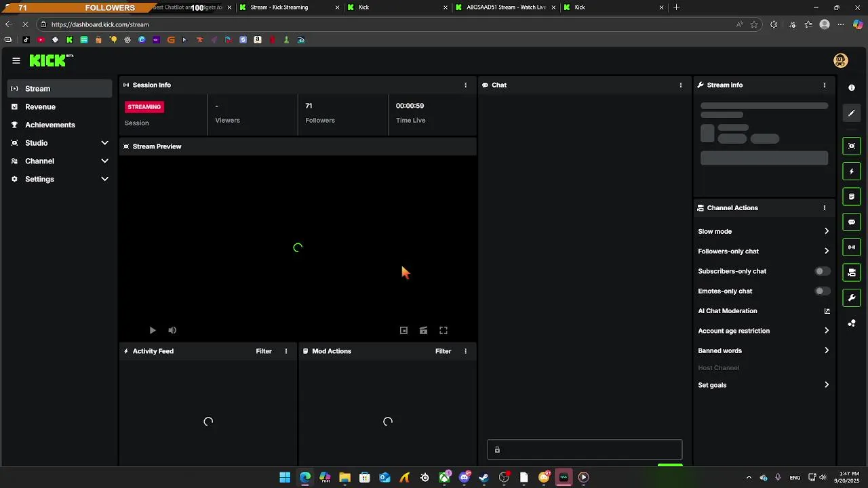Open Mod Actions options menu
Image resolution: width=868 pixels, height=488 pixels.
click(x=465, y=351)
